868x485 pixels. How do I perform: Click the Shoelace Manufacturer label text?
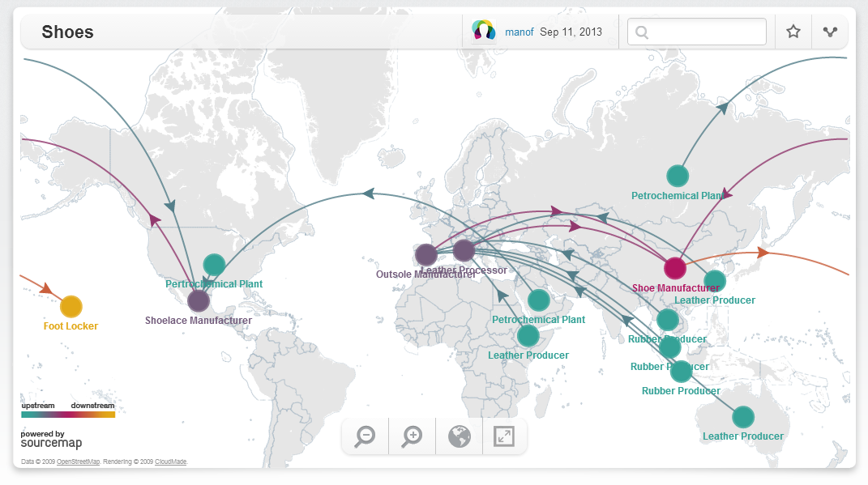tap(199, 320)
